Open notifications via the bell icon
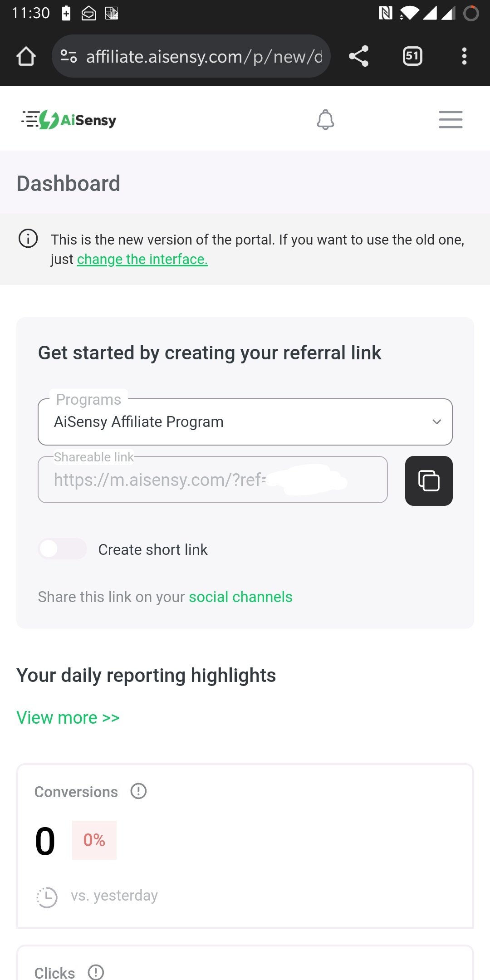The image size is (490, 980). tap(325, 119)
